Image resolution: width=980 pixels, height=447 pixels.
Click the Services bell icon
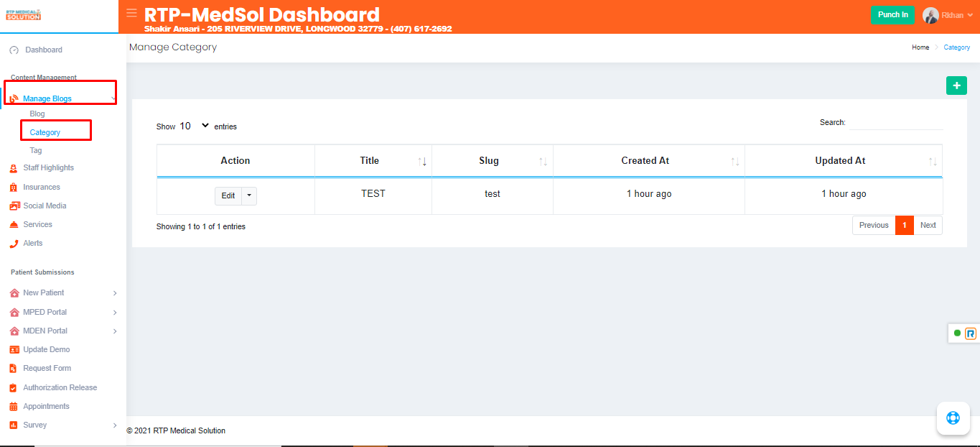point(14,225)
